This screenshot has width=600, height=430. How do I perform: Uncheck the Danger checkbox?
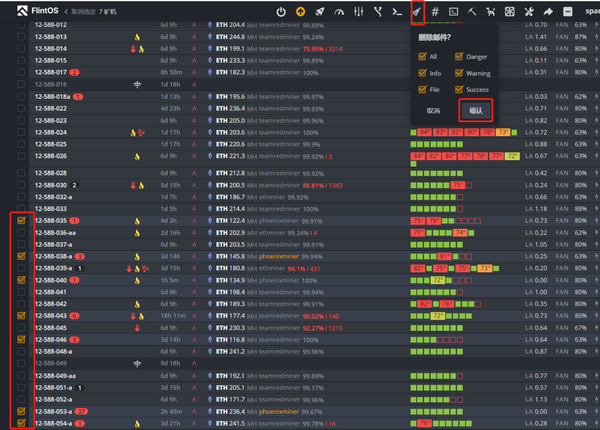click(x=459, y=57)
